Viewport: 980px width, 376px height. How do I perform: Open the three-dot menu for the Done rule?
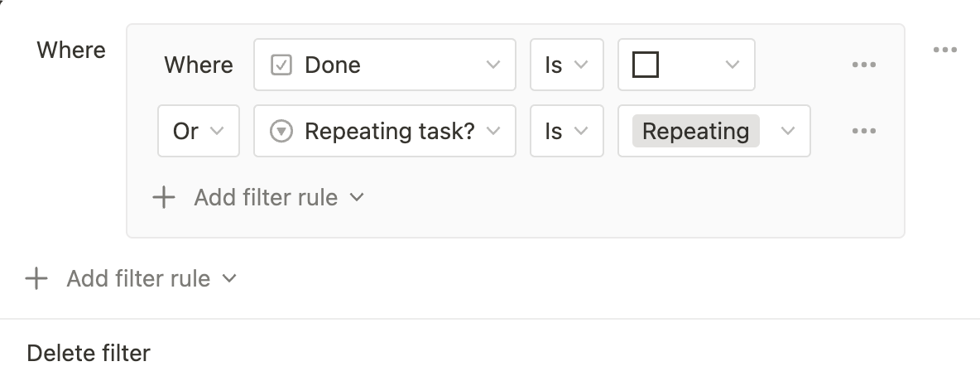pos(863,65)
